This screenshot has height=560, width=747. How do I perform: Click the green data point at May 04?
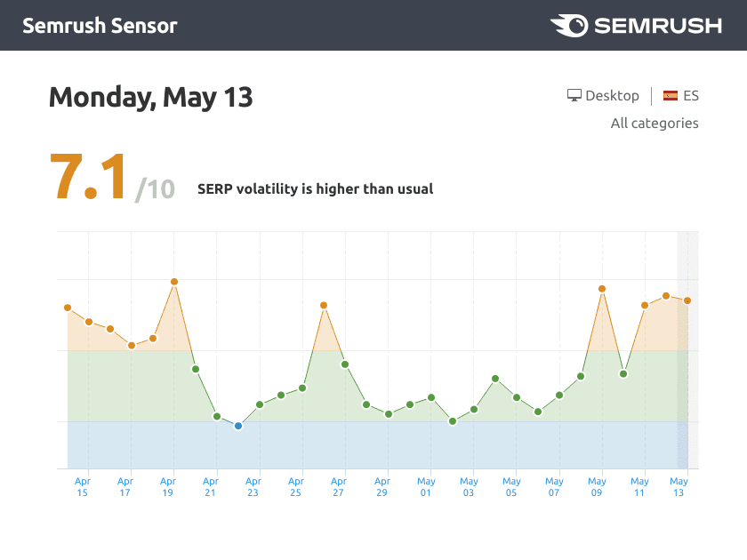(x=495, y=379)
